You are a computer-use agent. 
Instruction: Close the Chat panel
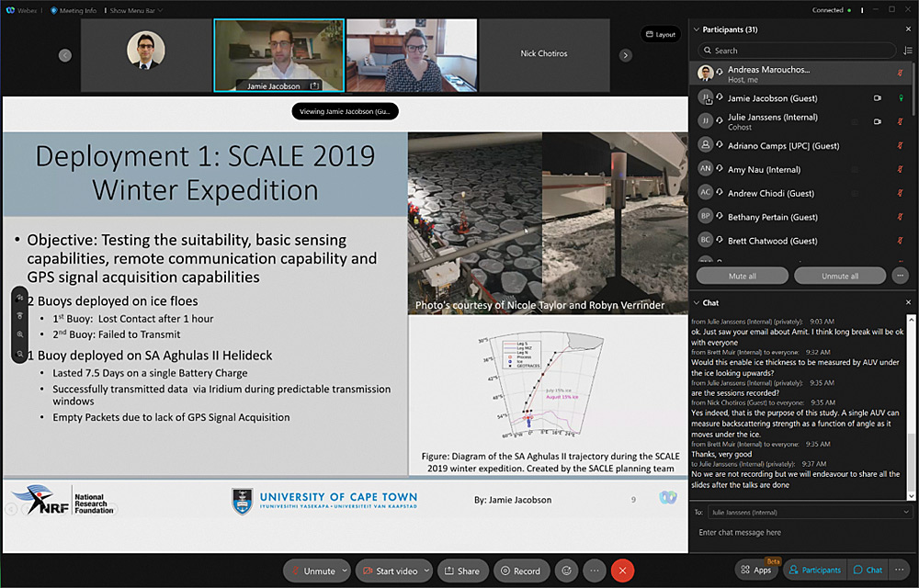pyautogui.click(x=909, y=302)
